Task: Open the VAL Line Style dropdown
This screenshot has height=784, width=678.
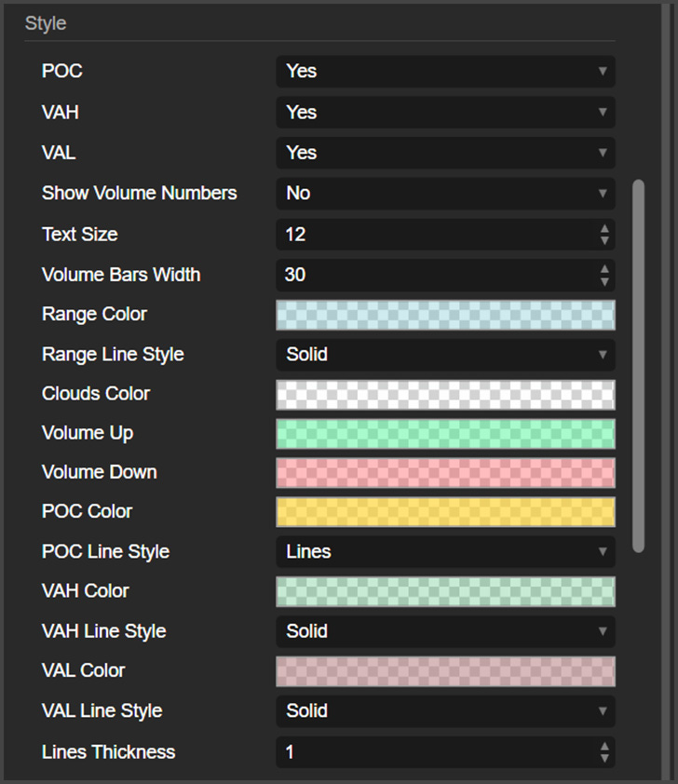Action: pos(445,711)
